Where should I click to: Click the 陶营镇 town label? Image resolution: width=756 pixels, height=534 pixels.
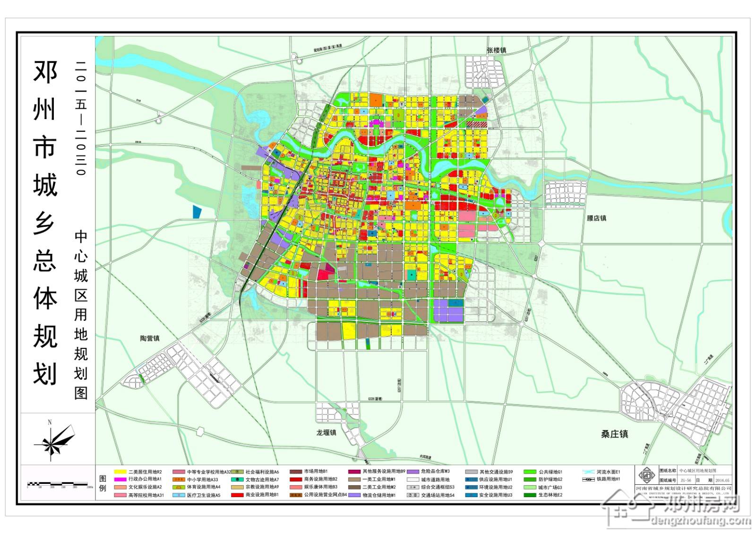point(150,338)
